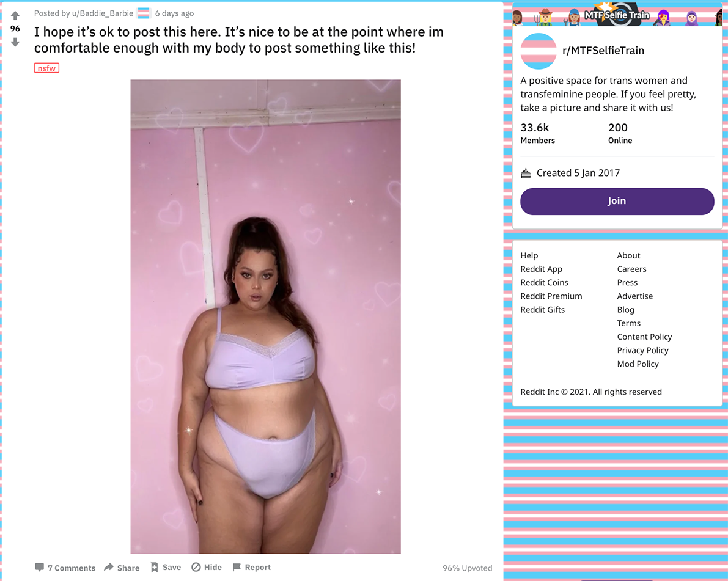Open the post image
The image size is (728, 581).
click(265, 316)
